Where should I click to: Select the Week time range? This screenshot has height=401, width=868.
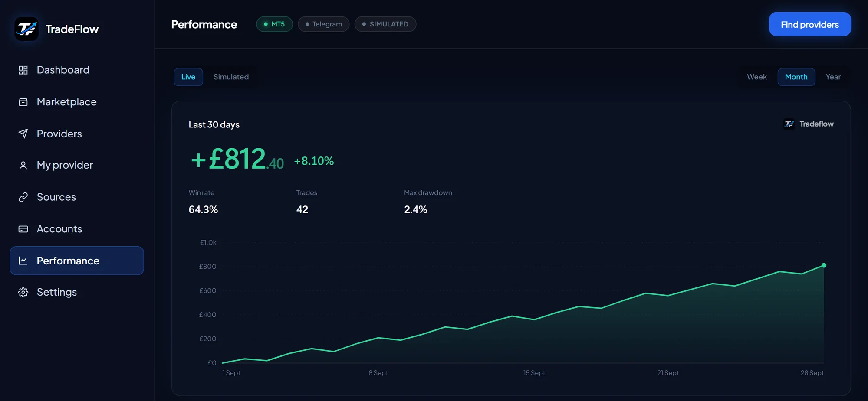coord(757,77)
